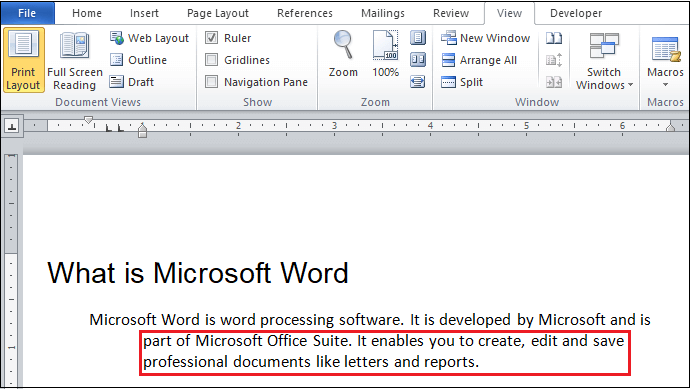Screen dimensions: 690x389
Task: Split the document window
Action: (x=462, y=82)
